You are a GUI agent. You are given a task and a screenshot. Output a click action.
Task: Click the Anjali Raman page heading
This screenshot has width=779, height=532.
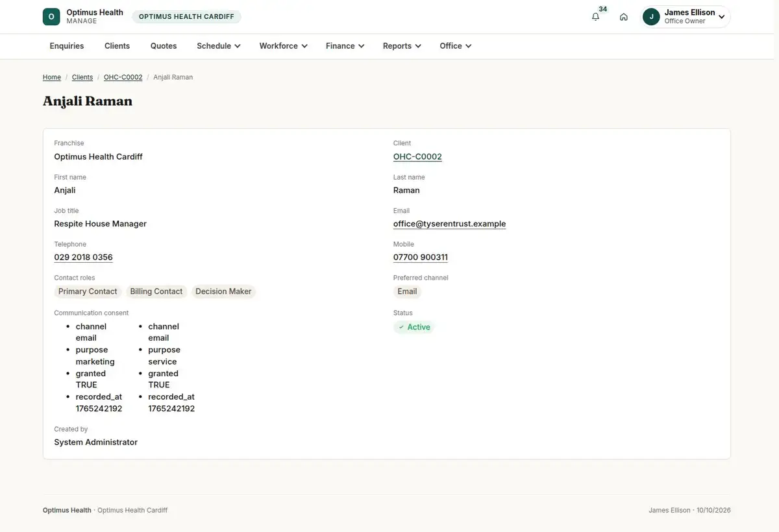[x=88, y=101]
